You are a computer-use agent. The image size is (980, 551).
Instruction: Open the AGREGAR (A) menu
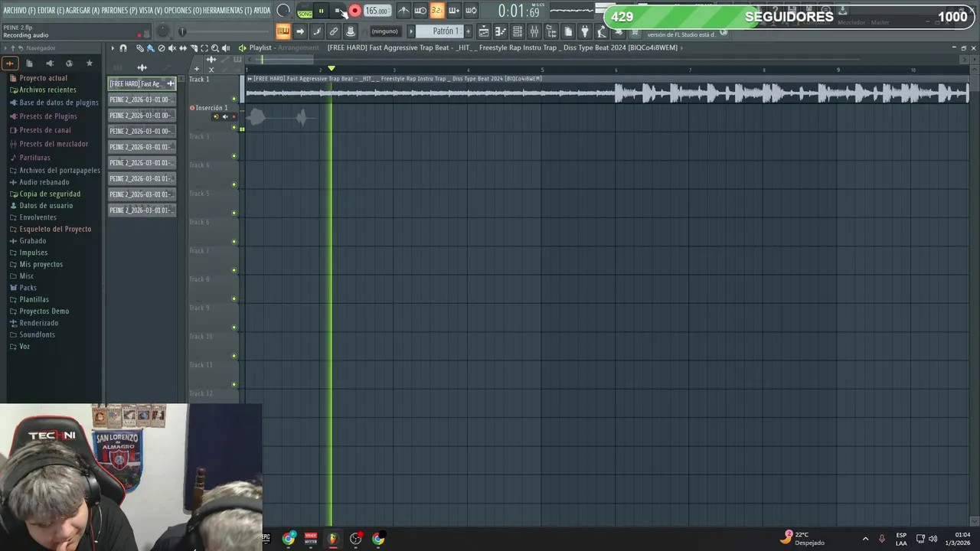(83, 11)
